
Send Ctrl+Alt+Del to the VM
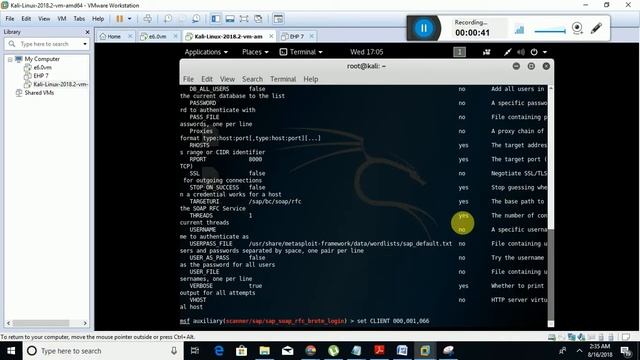[x=148, y=19]
